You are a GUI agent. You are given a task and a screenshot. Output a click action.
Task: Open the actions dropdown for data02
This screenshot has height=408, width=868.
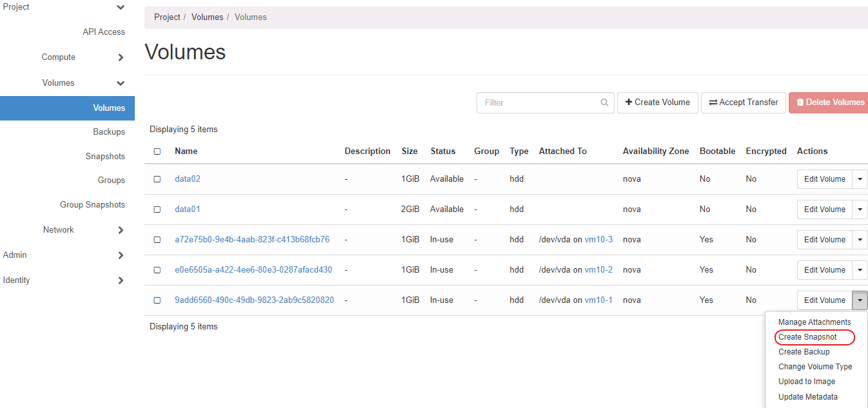pyautogui.click(x=860, y=179)
